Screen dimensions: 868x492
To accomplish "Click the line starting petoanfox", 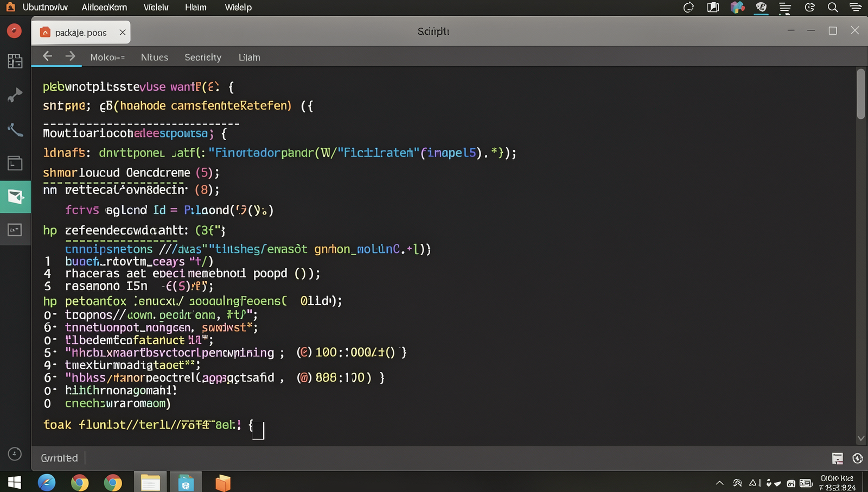I will [203, 301].
